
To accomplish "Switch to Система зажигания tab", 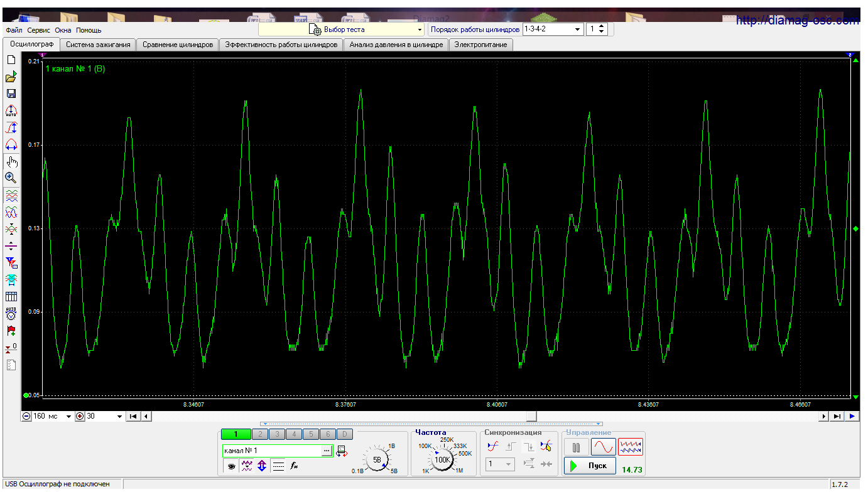I will (x=98, y=45).
